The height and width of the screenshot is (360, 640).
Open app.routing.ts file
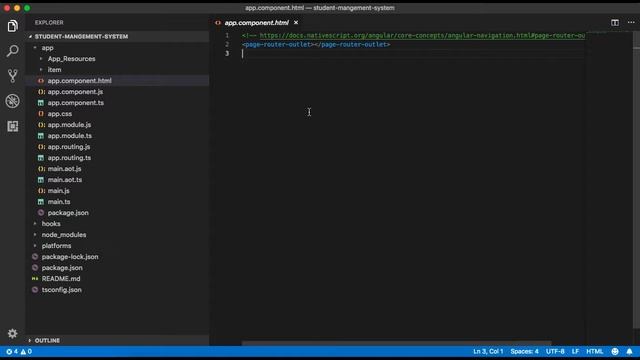[69, 158]
